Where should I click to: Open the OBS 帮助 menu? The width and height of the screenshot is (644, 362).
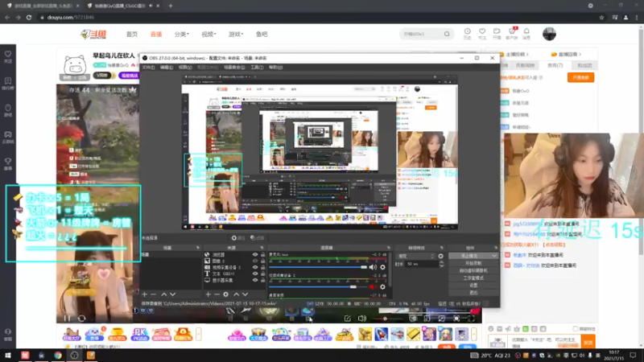click(x=275, y=68)
